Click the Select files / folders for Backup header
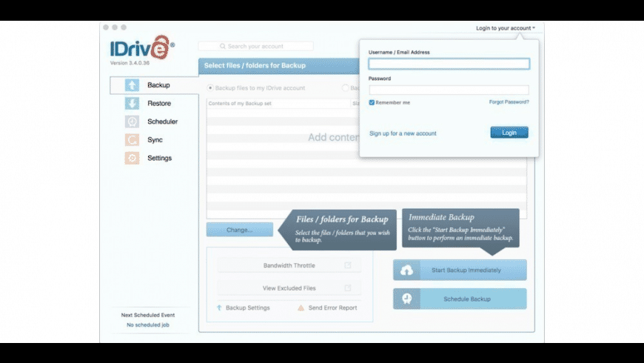 click(255, 65)
